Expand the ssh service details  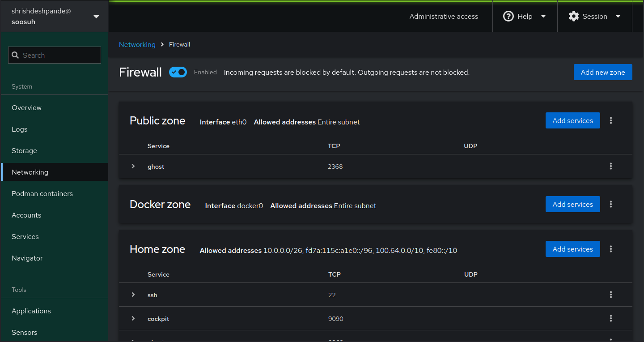click(133, 295)
